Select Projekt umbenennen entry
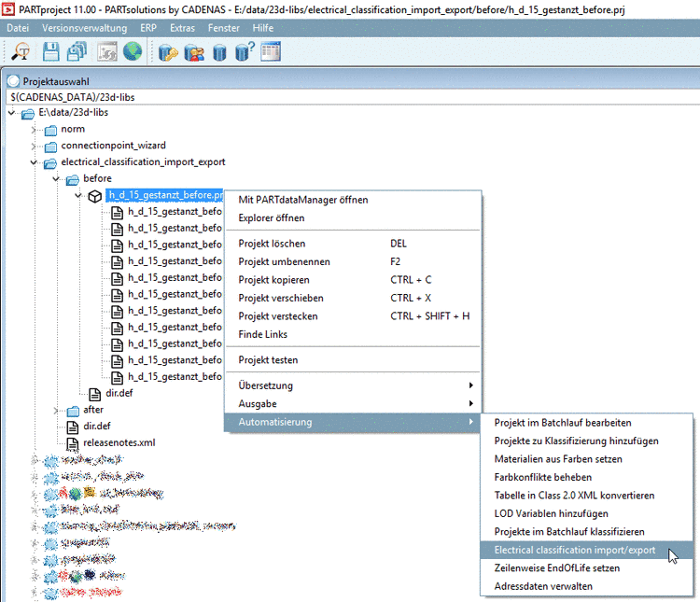700x602 pixels. click(x=353, y=261)
